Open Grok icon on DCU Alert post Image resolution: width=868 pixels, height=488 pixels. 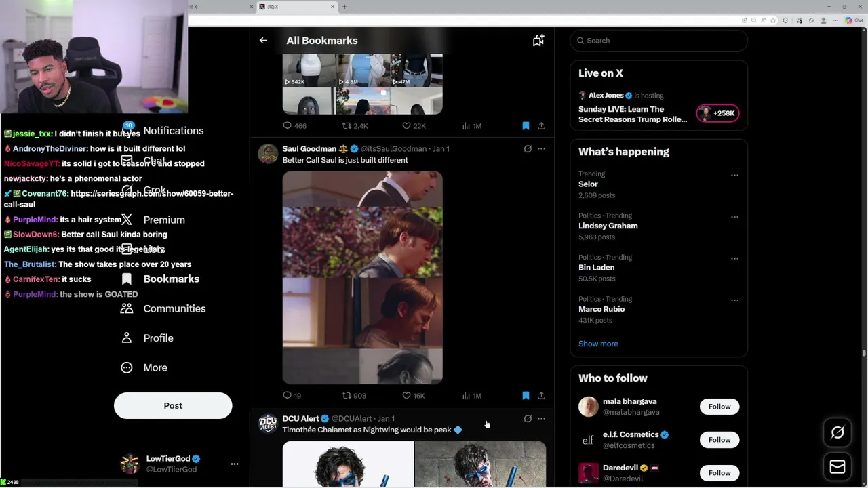528,419
